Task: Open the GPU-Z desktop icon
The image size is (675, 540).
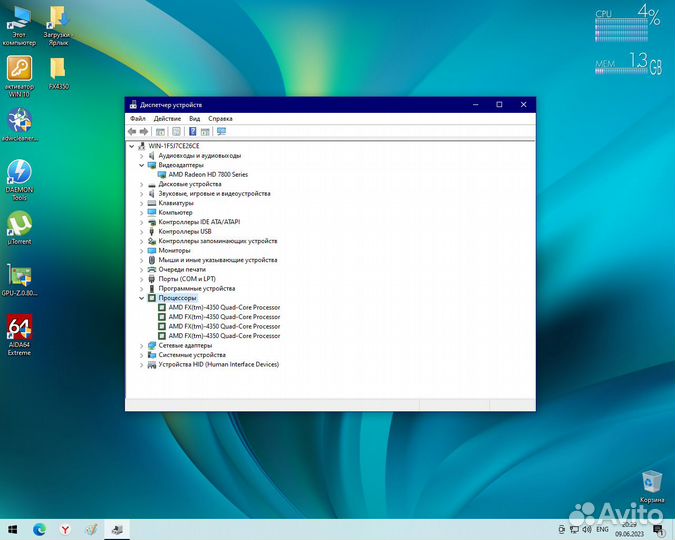Action: 19,280
